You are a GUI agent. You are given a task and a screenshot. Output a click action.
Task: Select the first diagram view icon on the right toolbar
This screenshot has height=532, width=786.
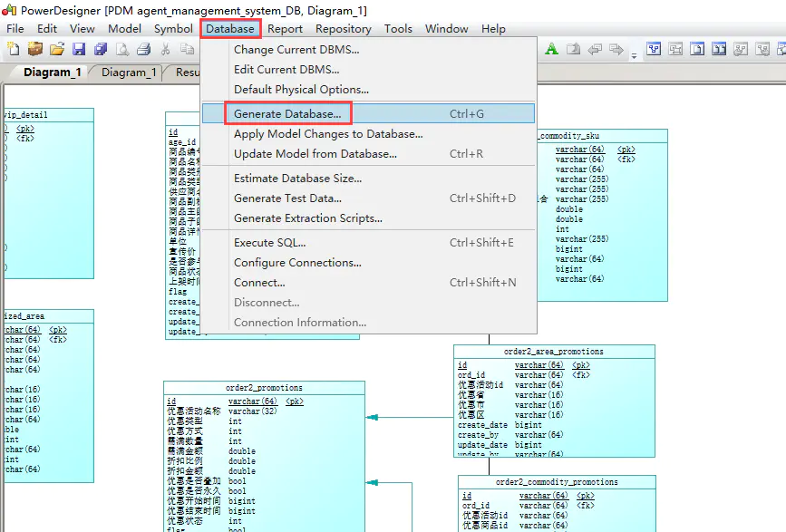click(x=654, y=49)
